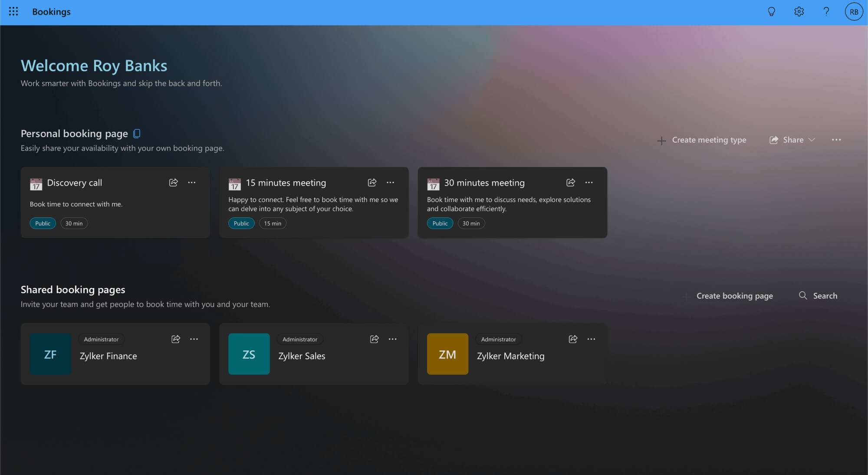Open the app launcher grid
The width and height of the screenshot is (868, 475).
click(13, 12)
